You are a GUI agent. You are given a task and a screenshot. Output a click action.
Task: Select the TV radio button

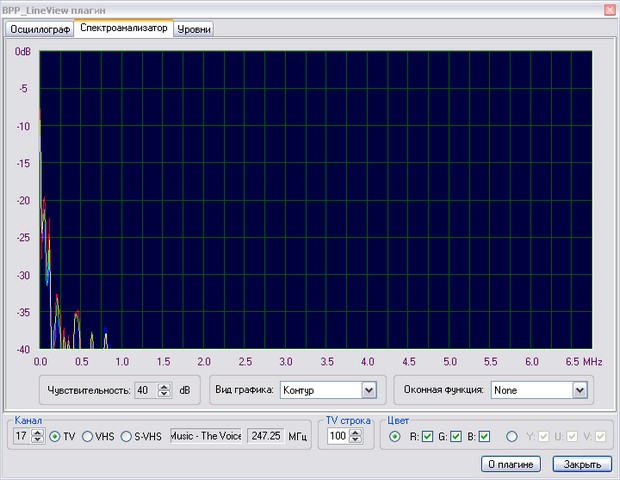coord(55,437)
